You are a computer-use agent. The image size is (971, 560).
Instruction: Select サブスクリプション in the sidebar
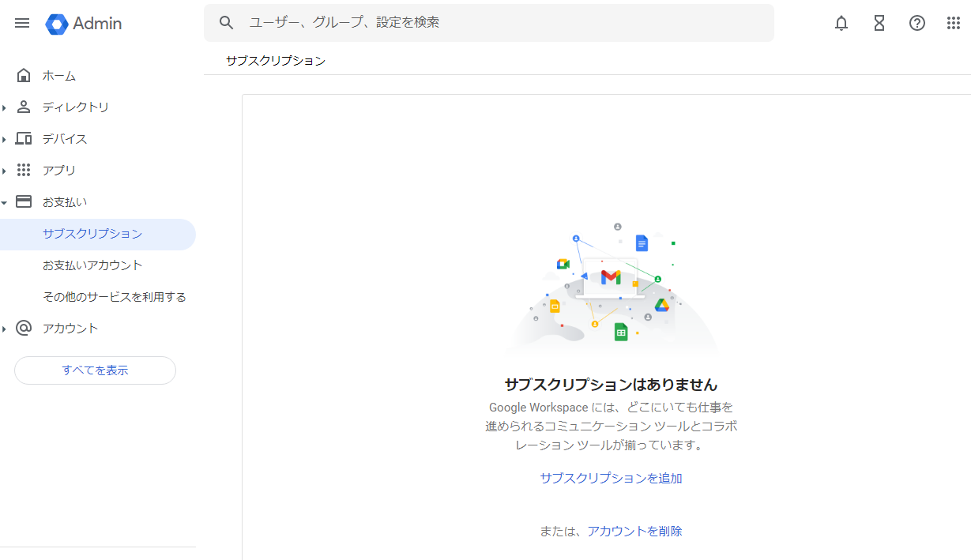point(92,234)
